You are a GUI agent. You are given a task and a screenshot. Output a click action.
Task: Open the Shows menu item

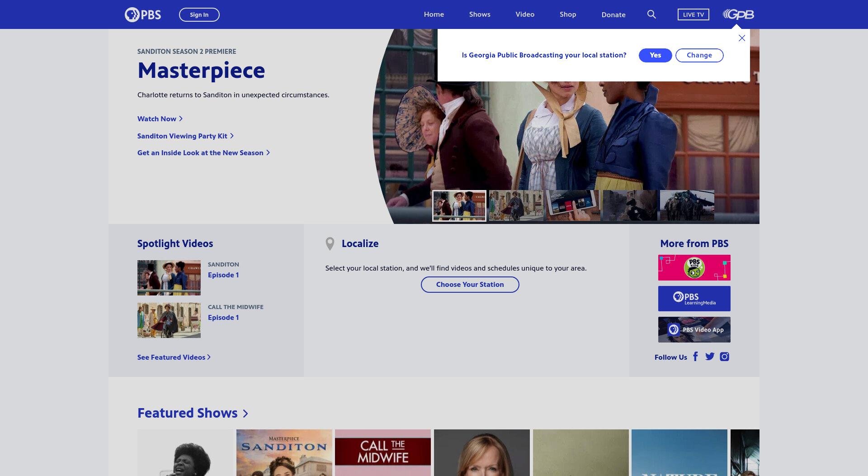tap(480, 14)
